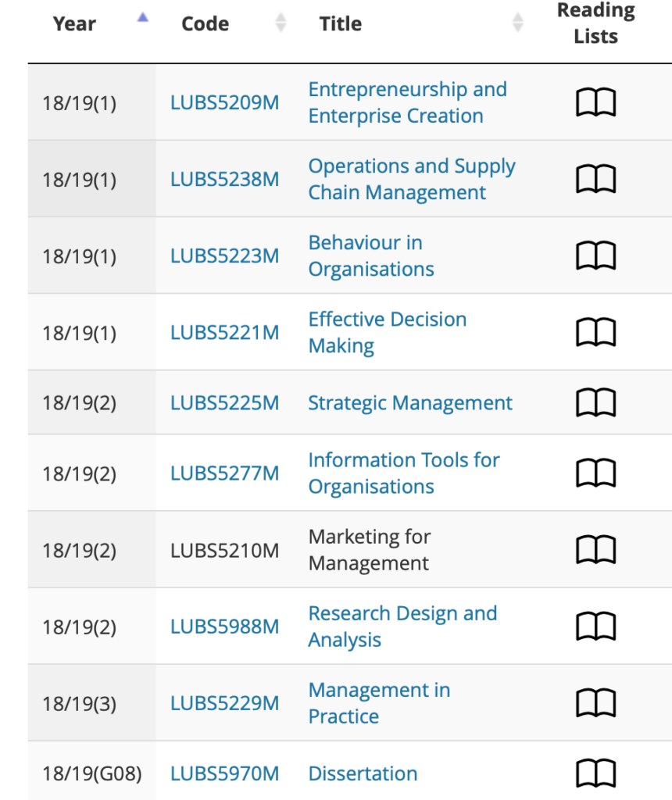Open module code LUBS5970M link

point(224,774)
